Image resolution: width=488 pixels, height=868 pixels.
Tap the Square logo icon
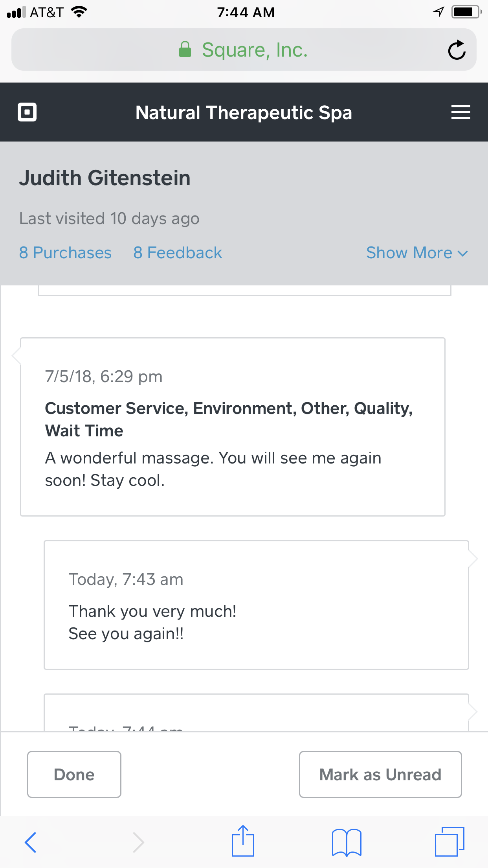(x=27, y=112)
